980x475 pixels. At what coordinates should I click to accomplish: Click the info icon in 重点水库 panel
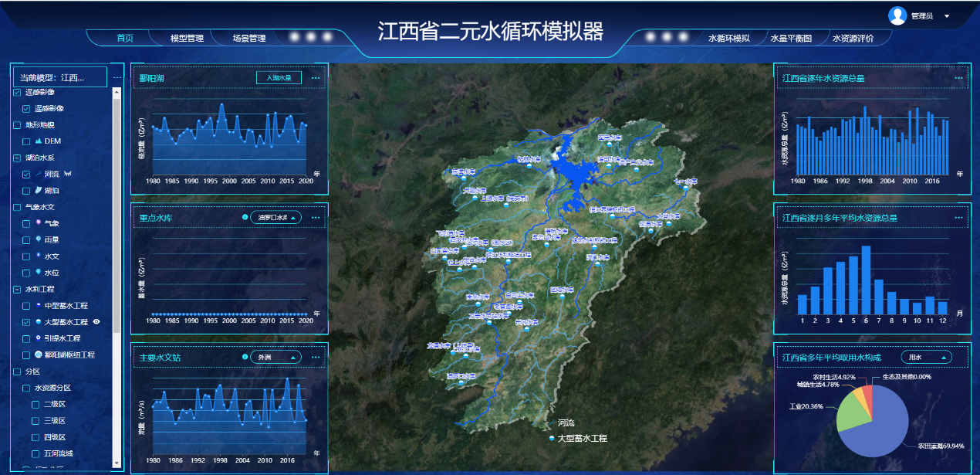(245, 217)
